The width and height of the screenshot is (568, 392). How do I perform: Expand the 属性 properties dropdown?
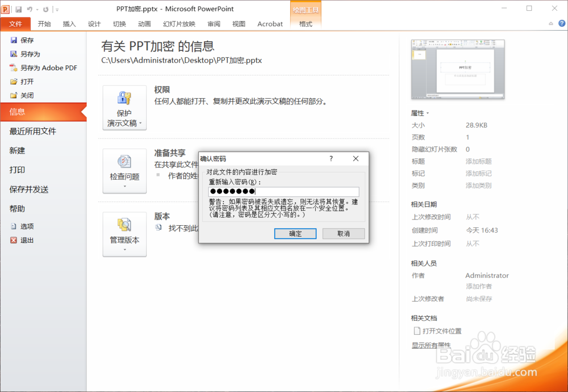pyautogui.click(x=420, y=113)
